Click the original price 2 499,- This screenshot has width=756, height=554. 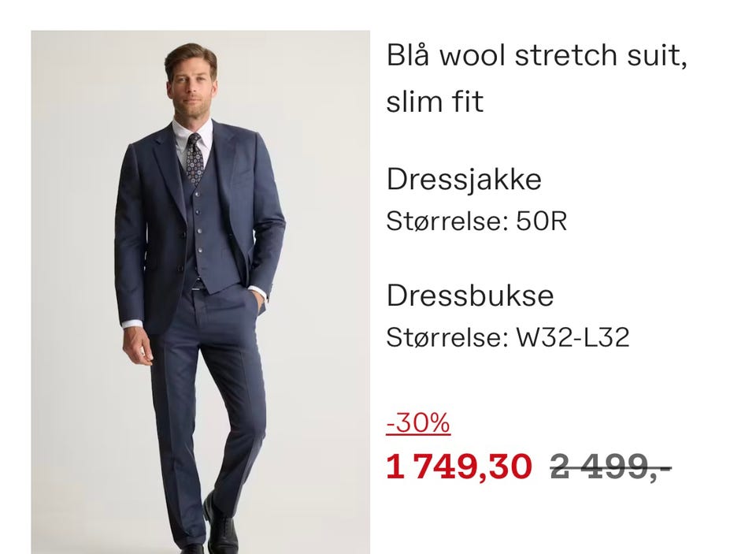[611, 467]
